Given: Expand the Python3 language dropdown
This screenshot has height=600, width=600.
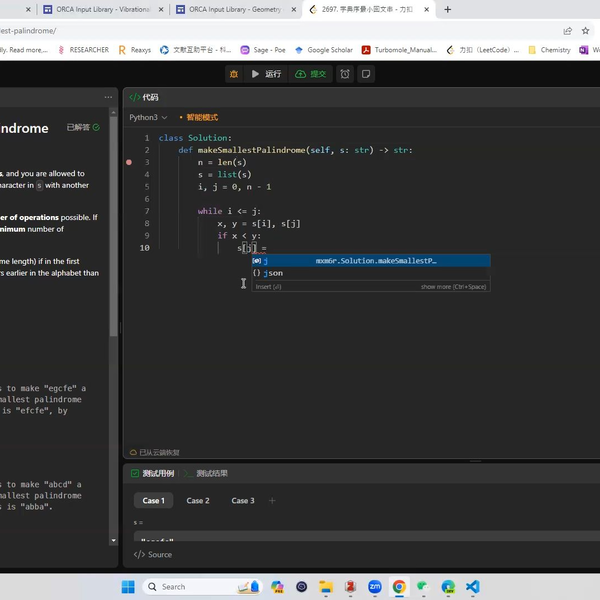Looking at the screenshot, I should 148,118.
